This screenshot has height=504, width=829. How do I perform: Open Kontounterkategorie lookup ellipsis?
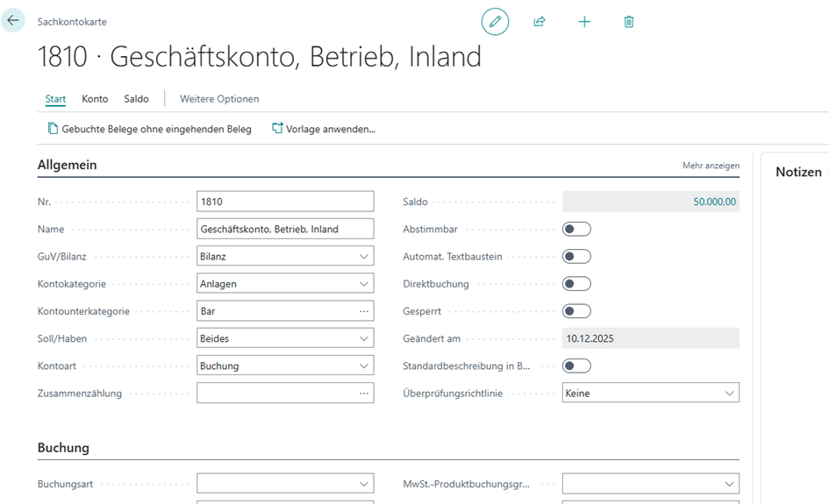pos(363,311)
